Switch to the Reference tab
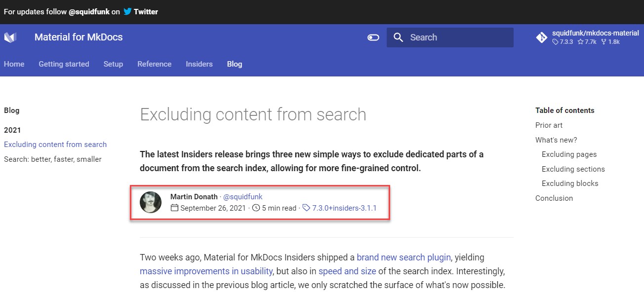Screen dimensions: 644x293 point(155,64)
